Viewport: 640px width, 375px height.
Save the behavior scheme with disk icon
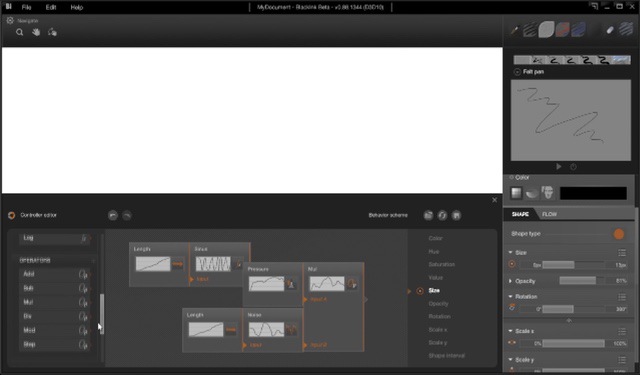[x=456, y=215]
